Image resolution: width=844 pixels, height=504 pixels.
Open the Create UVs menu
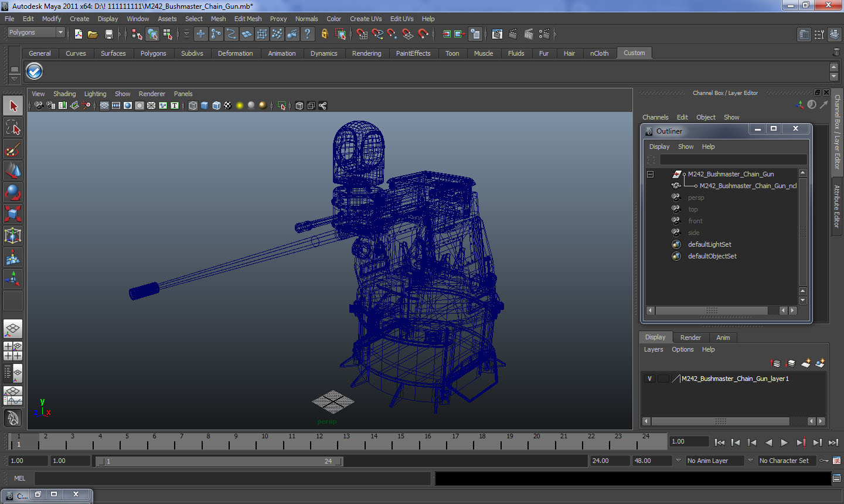[366, 19]
